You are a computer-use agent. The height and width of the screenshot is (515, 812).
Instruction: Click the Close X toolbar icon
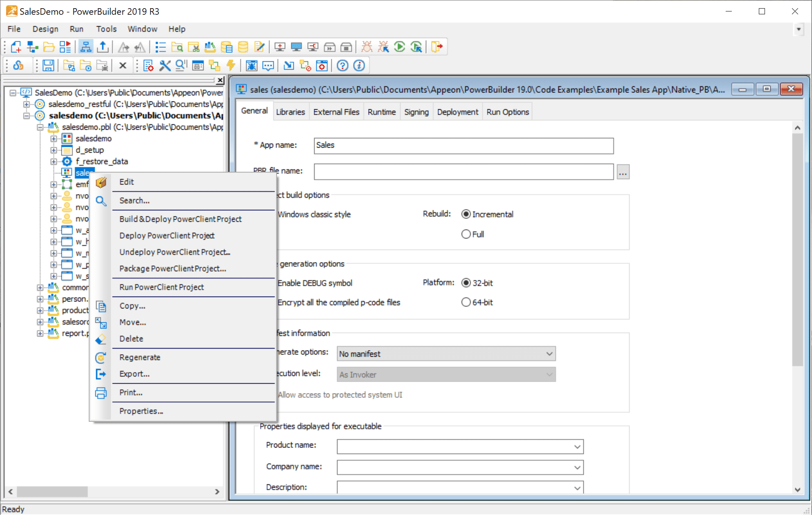[x=123, y=65]
